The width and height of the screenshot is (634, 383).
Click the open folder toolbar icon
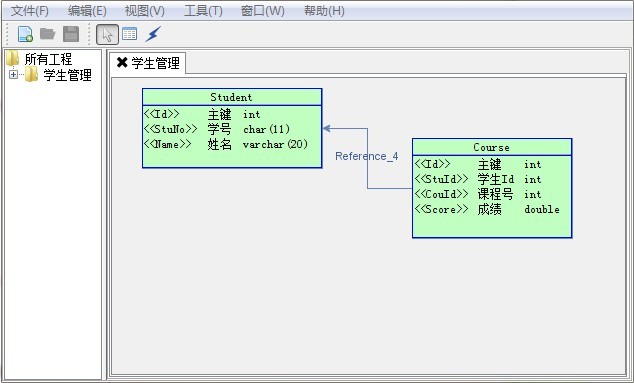(x=48, y=34)
